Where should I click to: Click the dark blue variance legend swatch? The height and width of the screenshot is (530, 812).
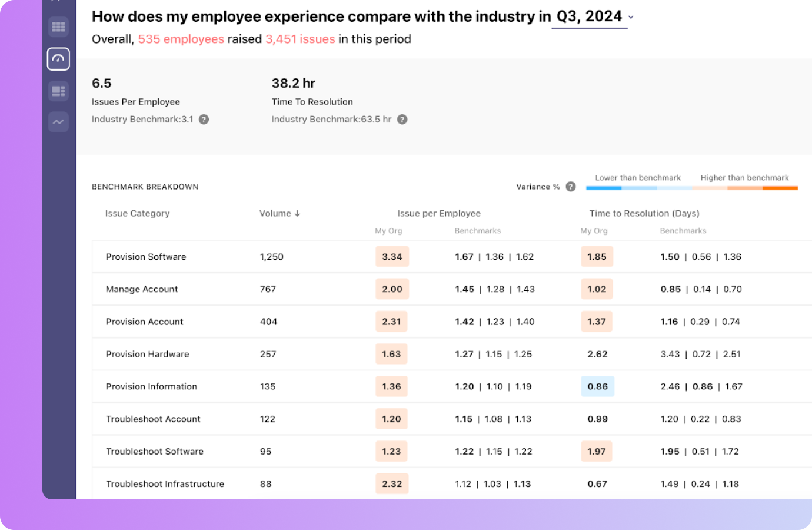[x=604, y=188]
